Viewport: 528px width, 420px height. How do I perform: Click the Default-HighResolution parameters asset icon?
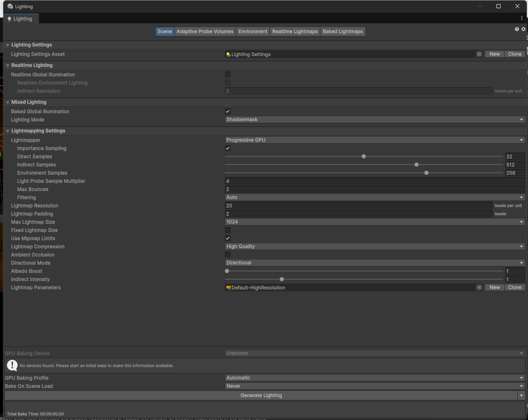pos(228,287)
